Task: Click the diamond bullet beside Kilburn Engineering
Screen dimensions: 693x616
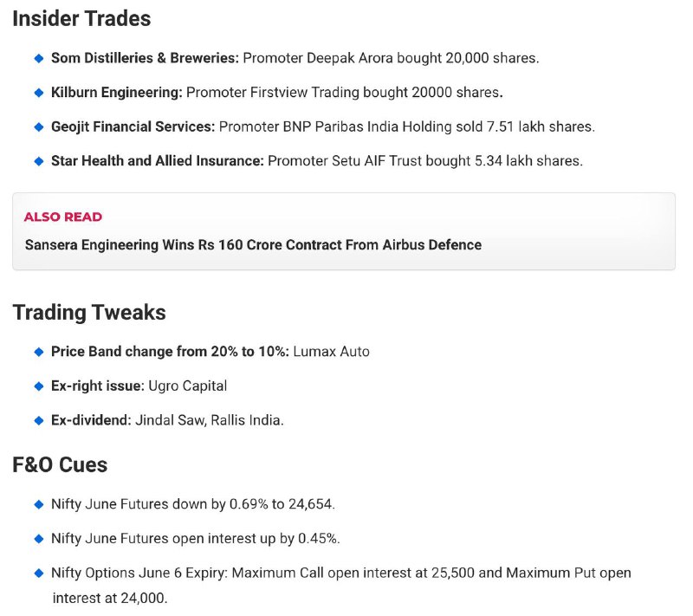Action: (39, 93)
